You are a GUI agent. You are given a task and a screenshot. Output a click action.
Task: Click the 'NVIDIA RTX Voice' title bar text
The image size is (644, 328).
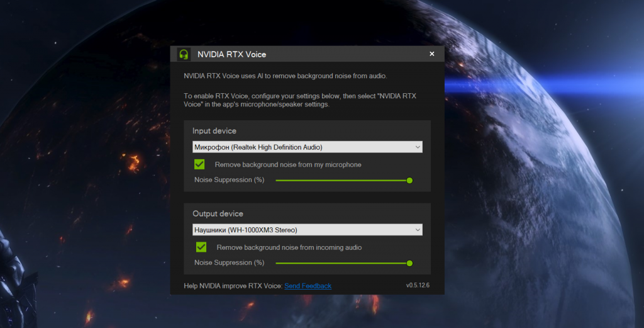231,54
